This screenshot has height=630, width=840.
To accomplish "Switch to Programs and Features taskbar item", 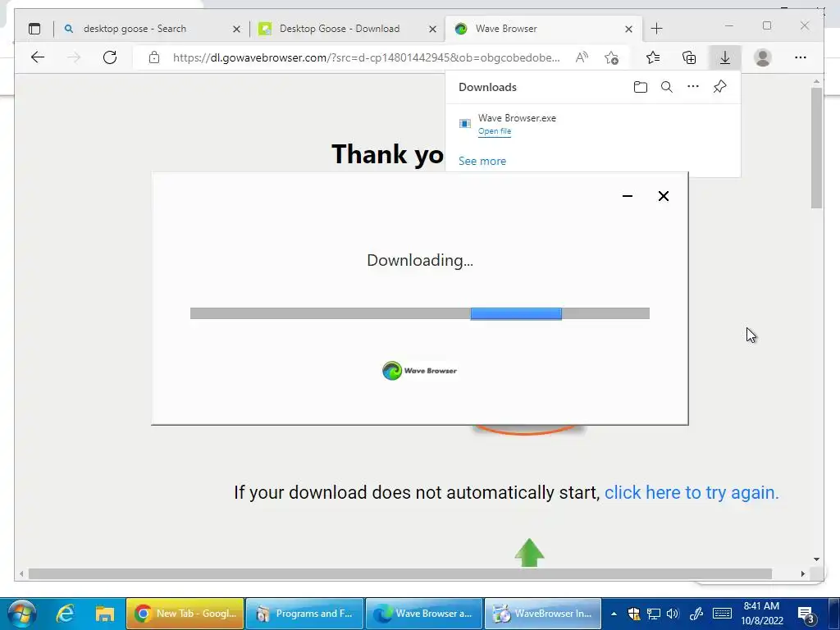I will pyautogui.click(x=304, y=614).
